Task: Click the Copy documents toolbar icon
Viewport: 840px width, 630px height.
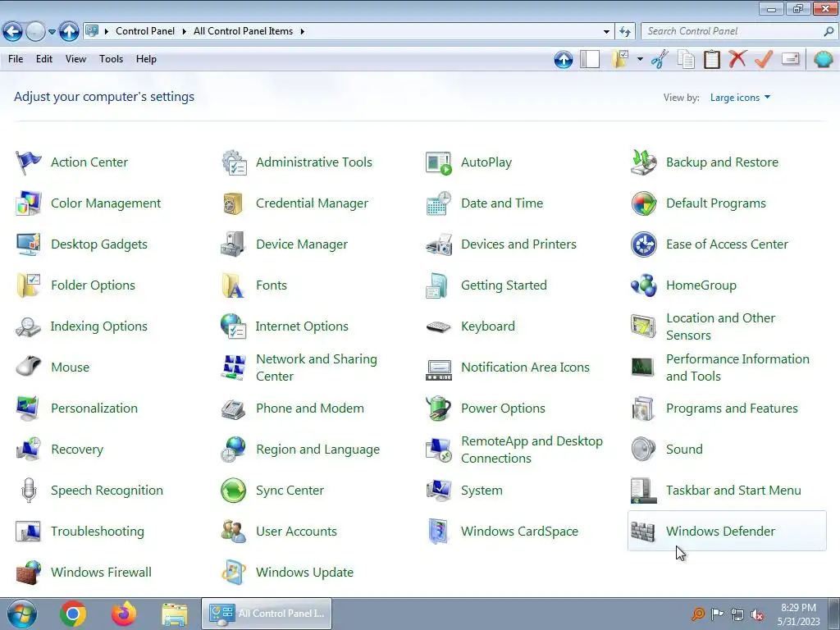Action: tap(686, 59)
